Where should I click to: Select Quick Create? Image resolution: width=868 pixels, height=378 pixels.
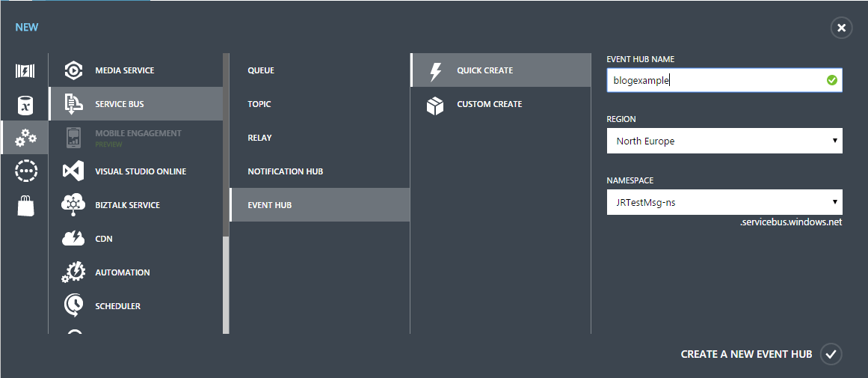[501, 70]
